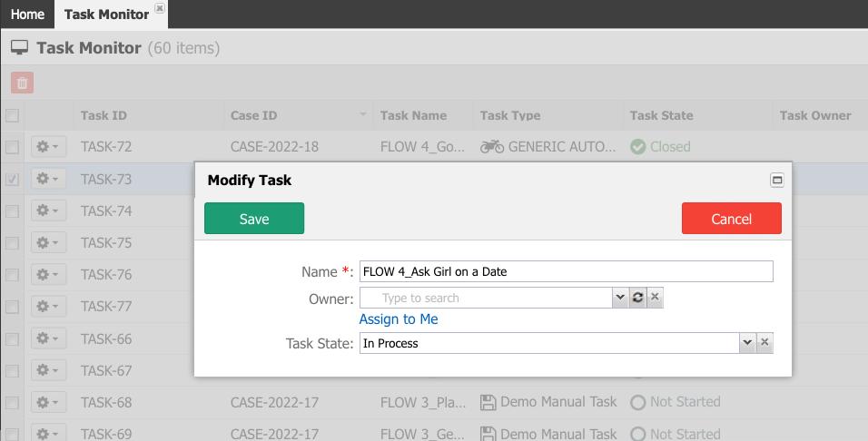Check the TASK-72 row checkbox
The image size is (868, 441).
[12, 147]
